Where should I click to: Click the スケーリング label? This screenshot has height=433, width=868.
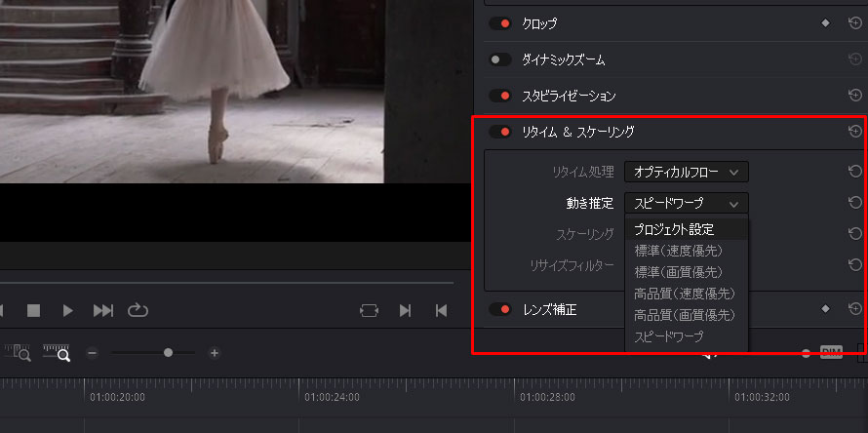[x=585, y=234]
